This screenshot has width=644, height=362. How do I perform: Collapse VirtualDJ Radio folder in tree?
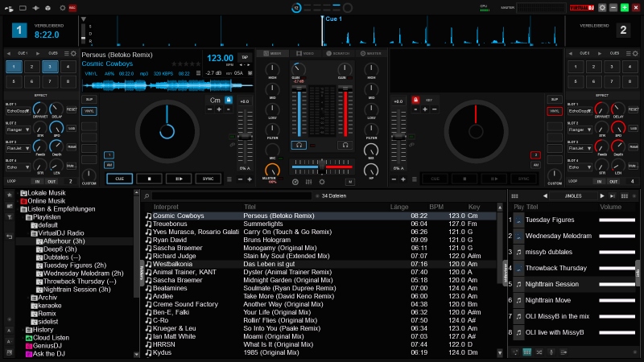30,233
